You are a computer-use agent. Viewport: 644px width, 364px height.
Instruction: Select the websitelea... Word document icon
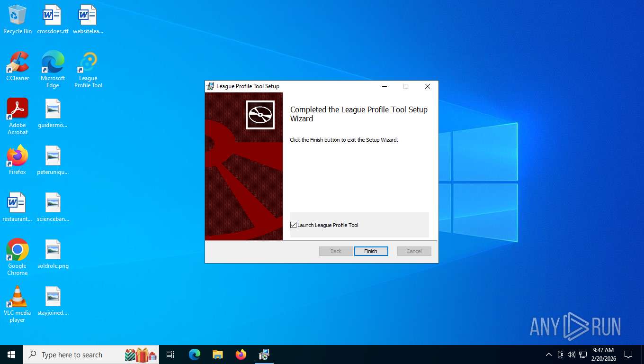[x=88, y=19]
